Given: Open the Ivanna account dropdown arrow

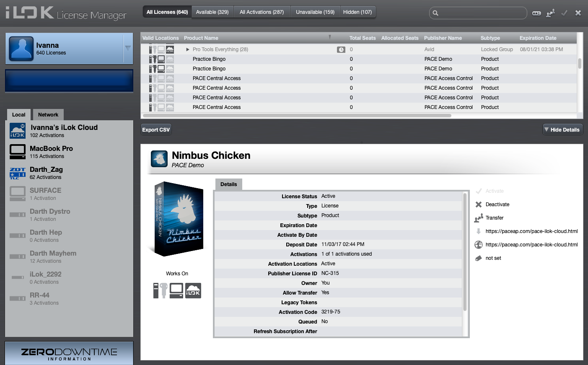Looking at the screenshot, I should click(128, 48).
